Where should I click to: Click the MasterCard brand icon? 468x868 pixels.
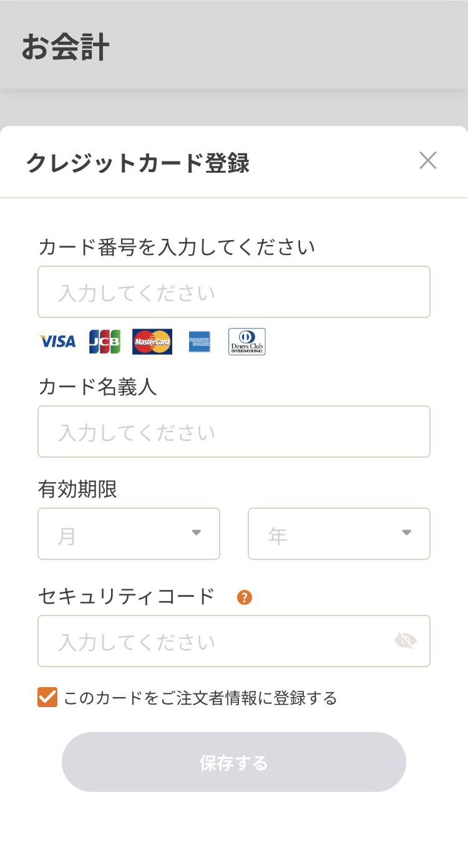click(152, 342)
